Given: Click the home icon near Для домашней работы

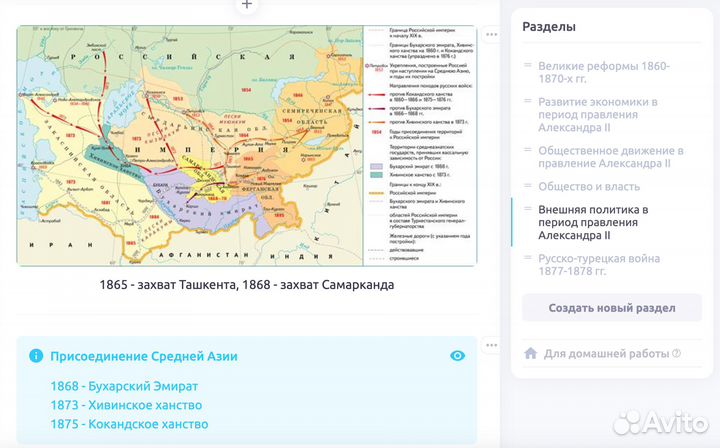Looking at the screenshot, I should [531, 353].
